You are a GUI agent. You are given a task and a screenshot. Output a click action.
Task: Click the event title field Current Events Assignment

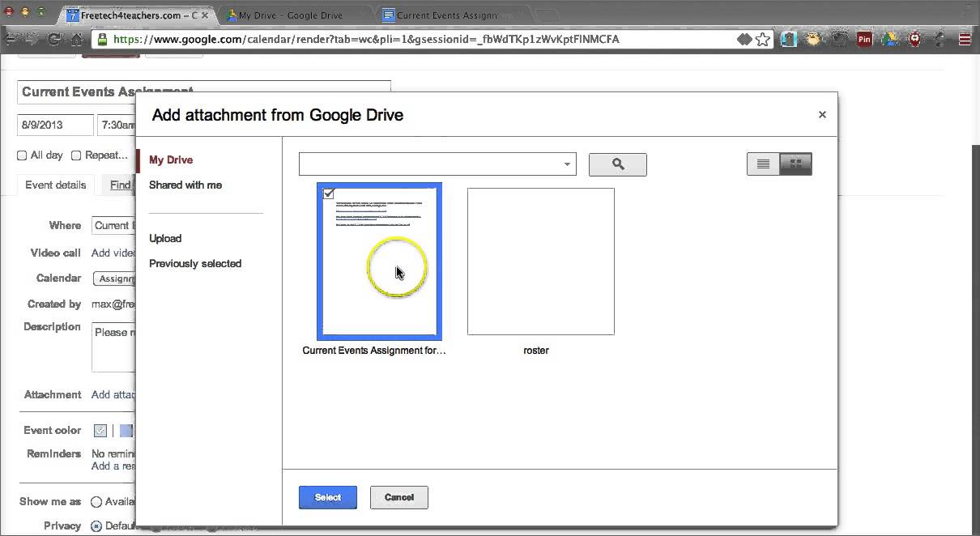coord(204,92)
